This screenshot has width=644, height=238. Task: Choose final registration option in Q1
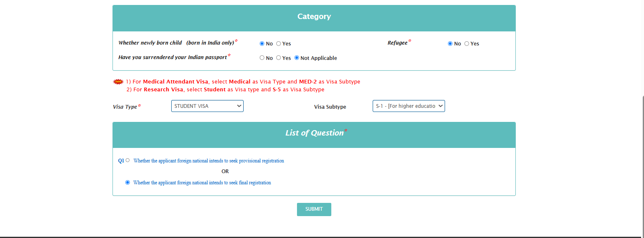[x=127, y=182]
